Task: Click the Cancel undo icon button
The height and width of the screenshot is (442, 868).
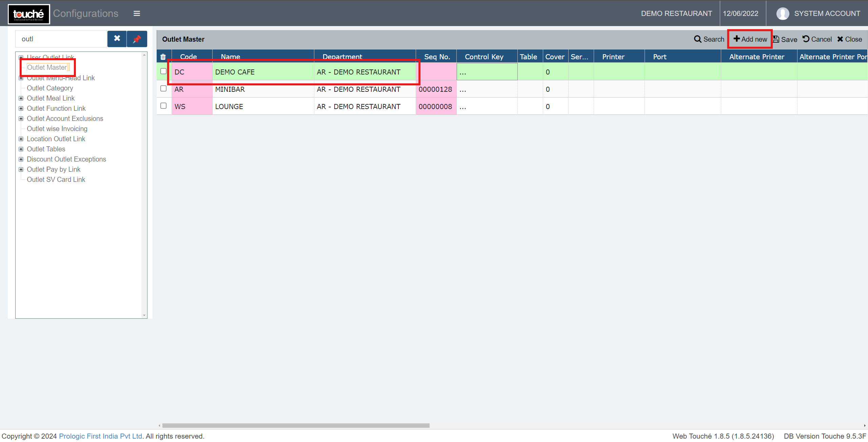Action: point(817,39)
